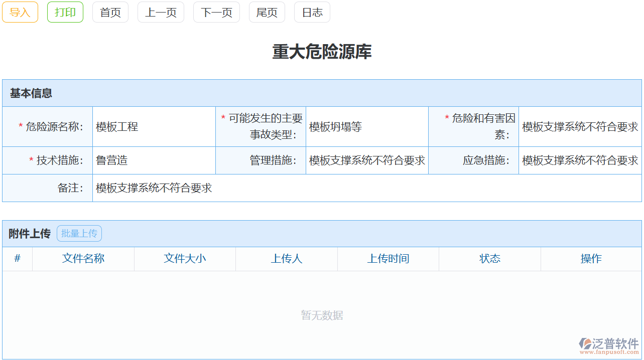Screen dimensions: 644x360
Task: Open the 日志 log view
Action: (x=312, y=12)
